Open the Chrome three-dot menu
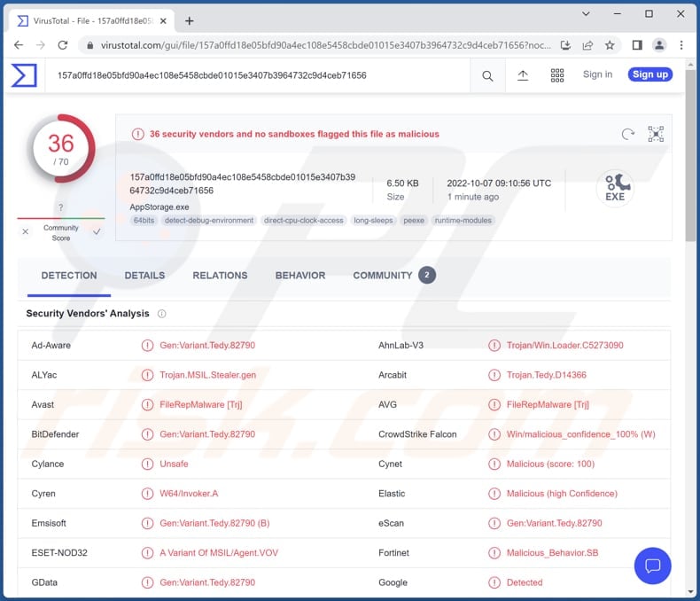This screenshot has width=700, height=601. click(681, 45)
